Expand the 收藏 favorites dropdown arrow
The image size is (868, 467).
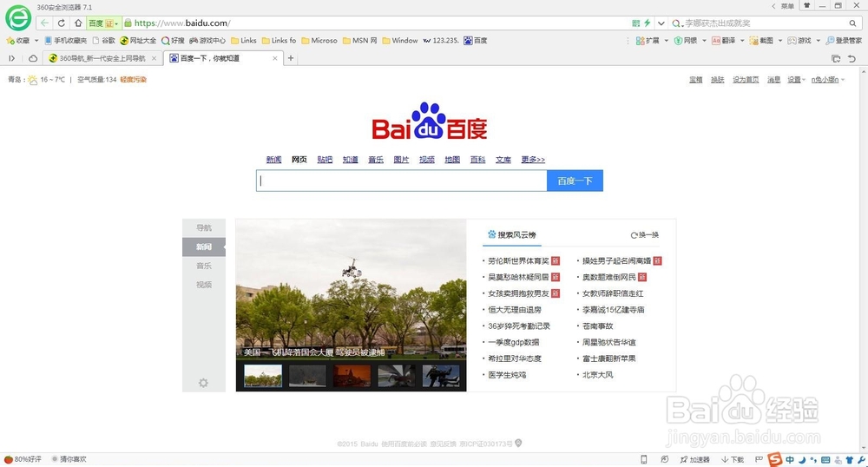click(36, 41)
